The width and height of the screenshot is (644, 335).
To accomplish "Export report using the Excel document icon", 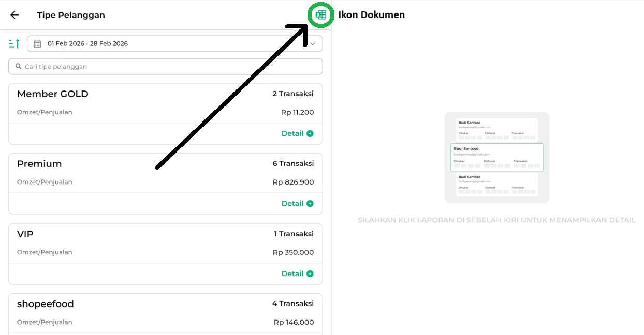I will 321,15.
